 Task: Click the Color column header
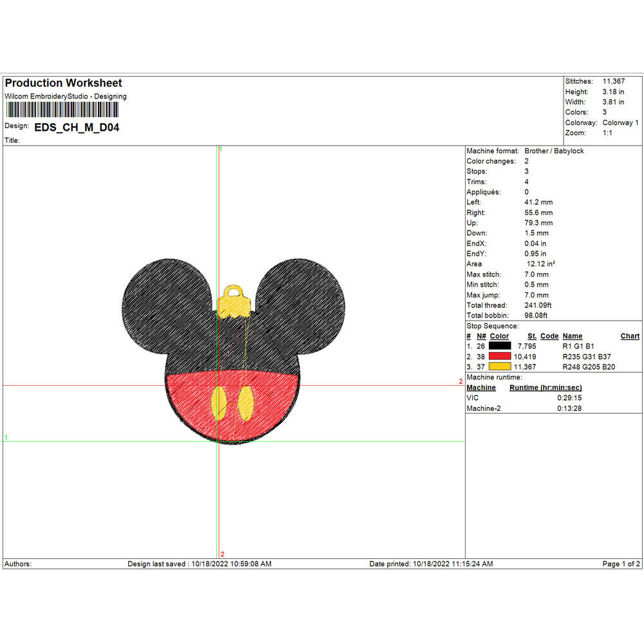point(499,336)
